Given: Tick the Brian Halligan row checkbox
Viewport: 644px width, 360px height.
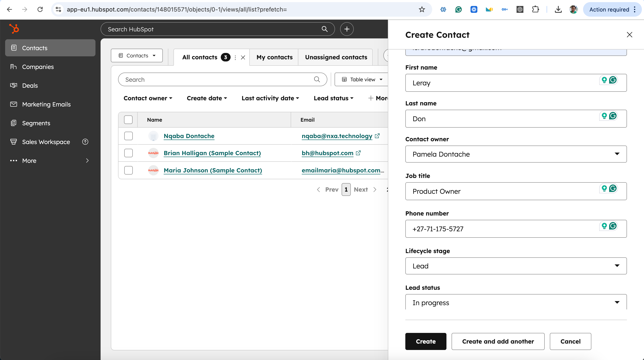Looking at the screenshot, I should point(128,153).
